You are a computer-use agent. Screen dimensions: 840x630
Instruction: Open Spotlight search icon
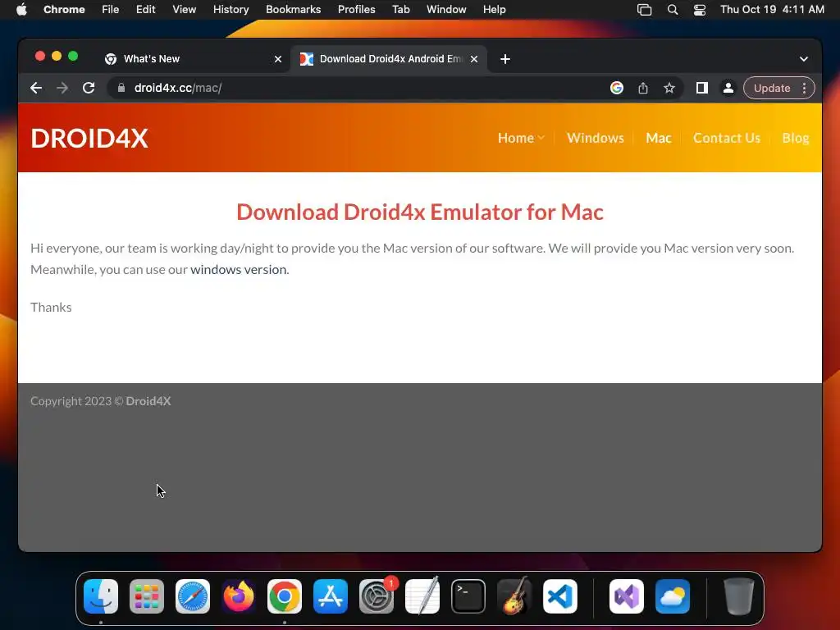(673, 10)
